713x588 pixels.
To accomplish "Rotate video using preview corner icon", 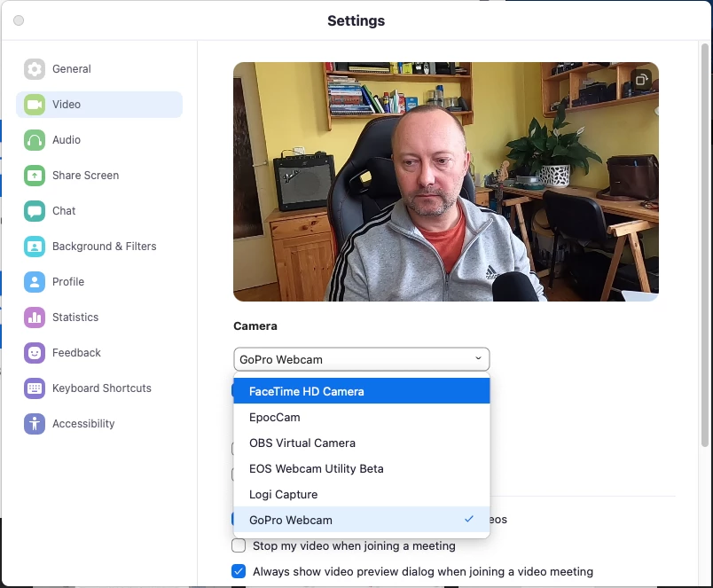I will 641,80.
